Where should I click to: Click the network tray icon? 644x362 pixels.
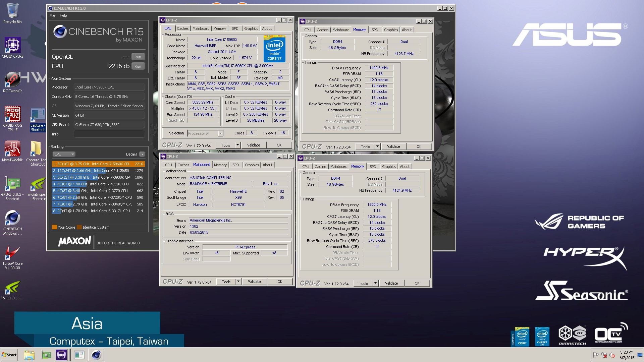pos(604,355)
